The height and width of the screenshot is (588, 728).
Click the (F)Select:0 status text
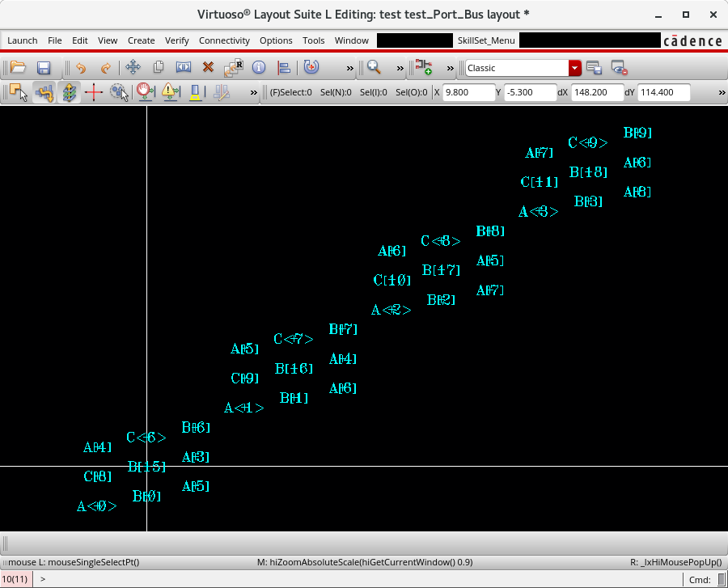[x=290, y=92]
